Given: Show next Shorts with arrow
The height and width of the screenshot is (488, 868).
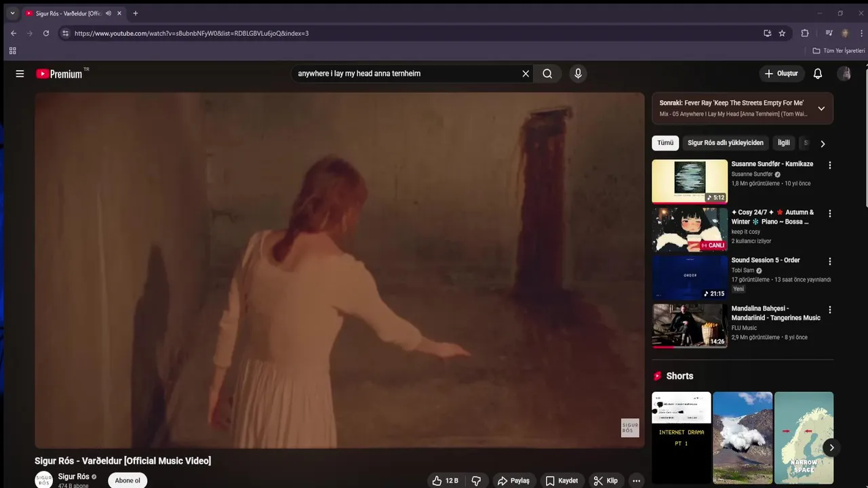Looking at the screenshot, I should (x=831, y=447).
